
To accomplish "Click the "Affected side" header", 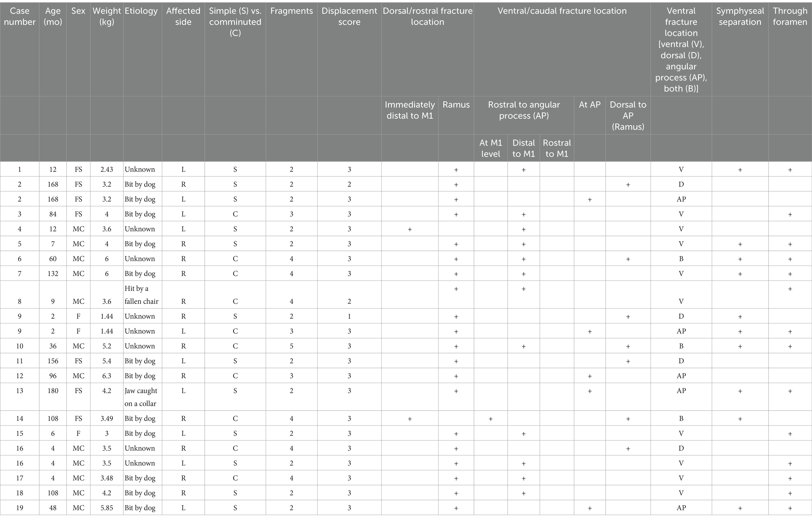I will point(183,16).
